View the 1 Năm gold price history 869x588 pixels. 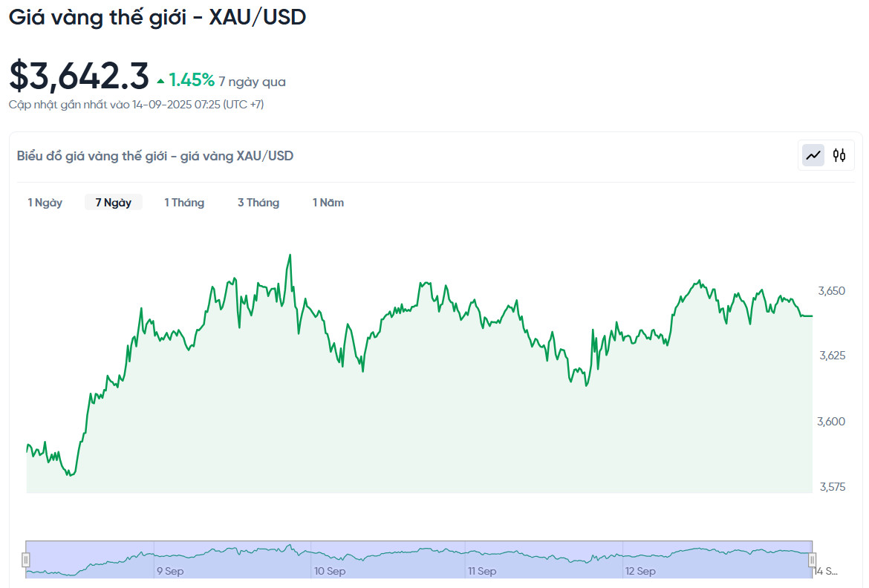click(328, 202)
